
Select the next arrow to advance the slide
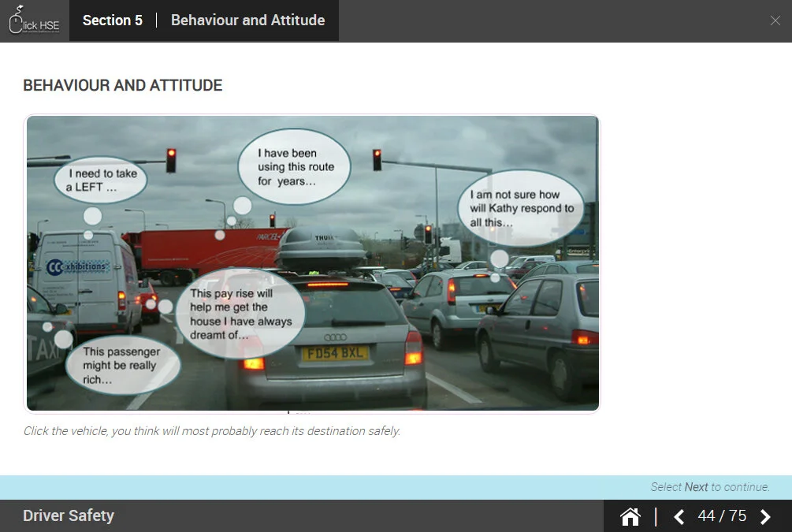[764, 516]
